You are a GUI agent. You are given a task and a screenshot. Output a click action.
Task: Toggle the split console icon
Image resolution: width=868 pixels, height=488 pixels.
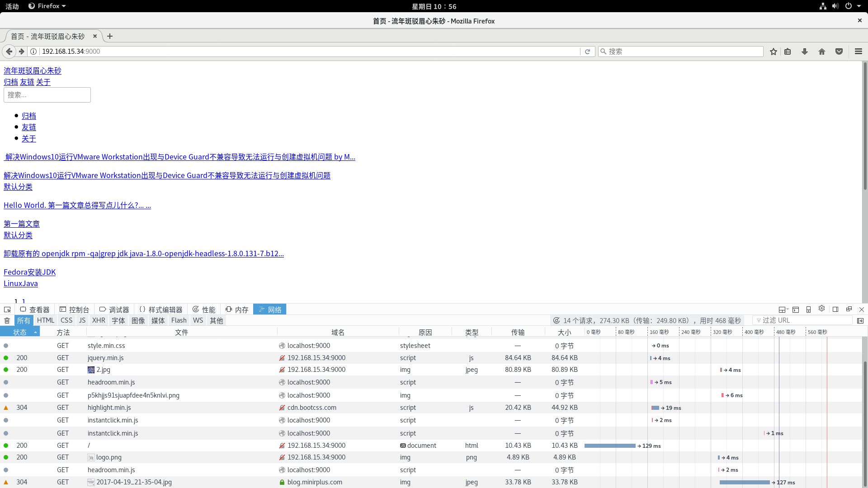click(796, 310)
